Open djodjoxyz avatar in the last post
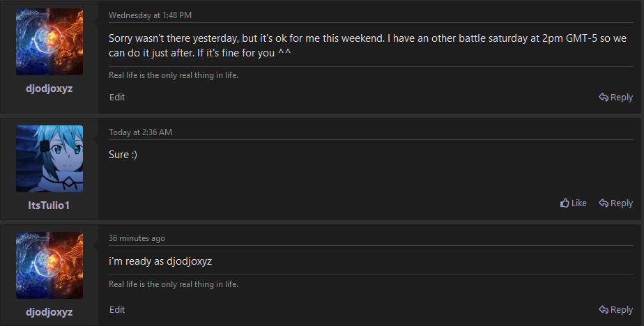 click(49, 265)
